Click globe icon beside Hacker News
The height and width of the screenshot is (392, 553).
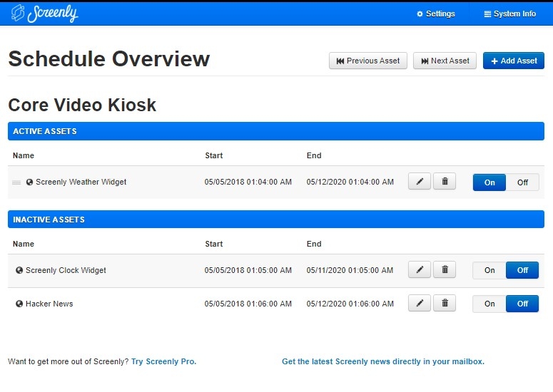19,304
